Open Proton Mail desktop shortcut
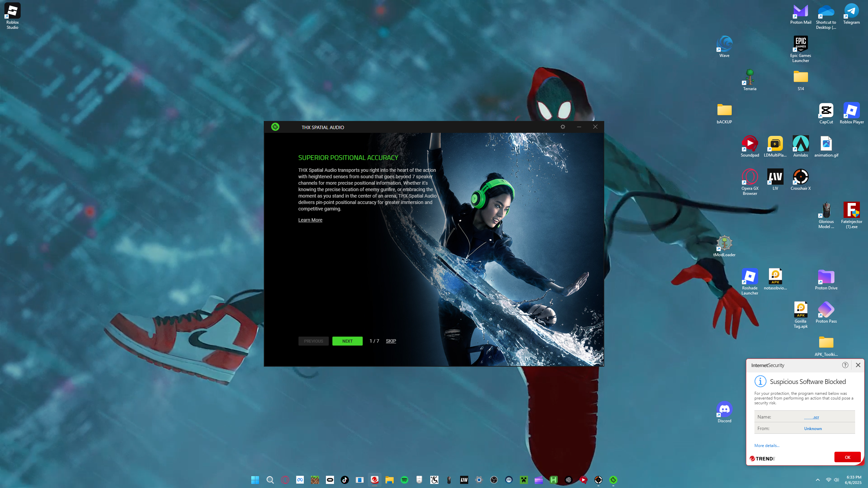Screen dimensions: 868x488 801,14
